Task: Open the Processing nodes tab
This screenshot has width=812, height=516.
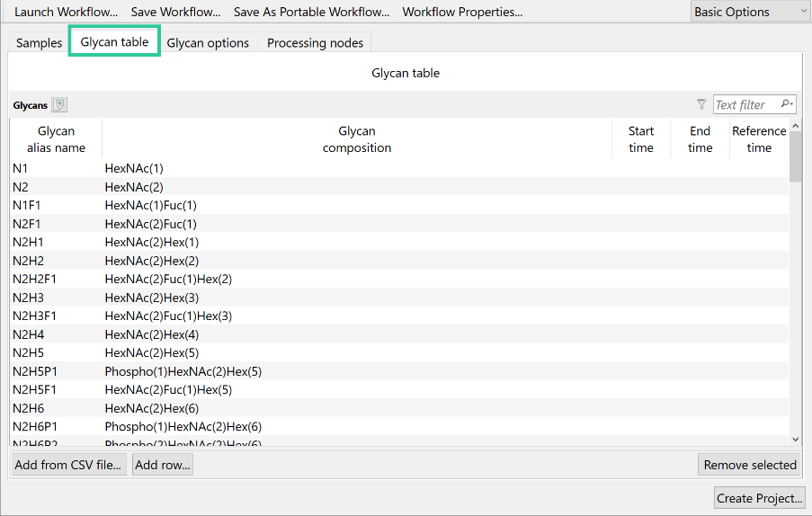Action: 315,43
